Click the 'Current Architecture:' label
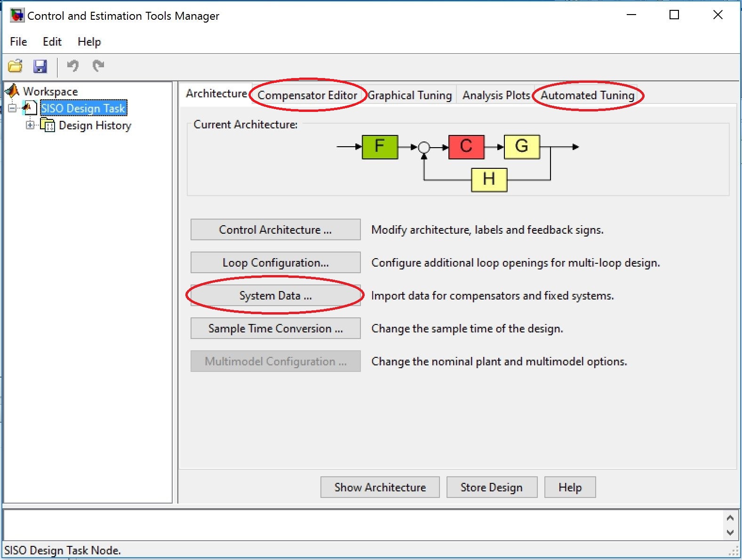742x560 pixels. click(x=246, y=125)
